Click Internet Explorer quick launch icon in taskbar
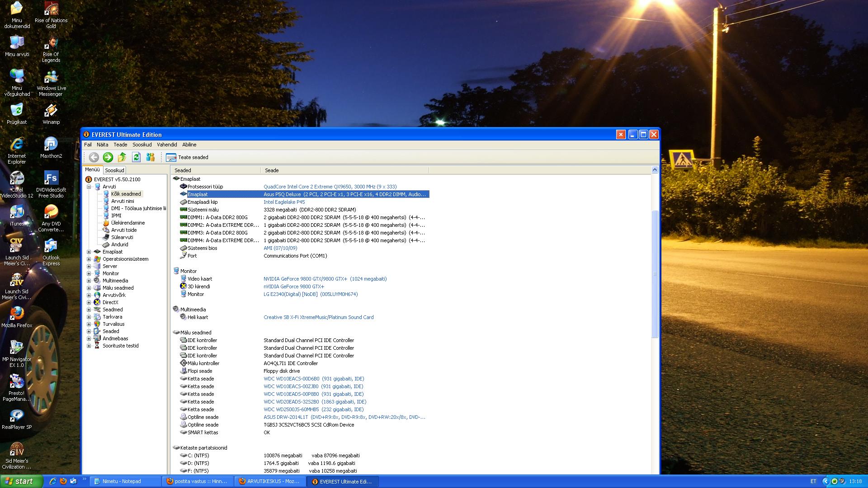The height and width of the screenshot is (488, 868). click(x=53, y=481)
